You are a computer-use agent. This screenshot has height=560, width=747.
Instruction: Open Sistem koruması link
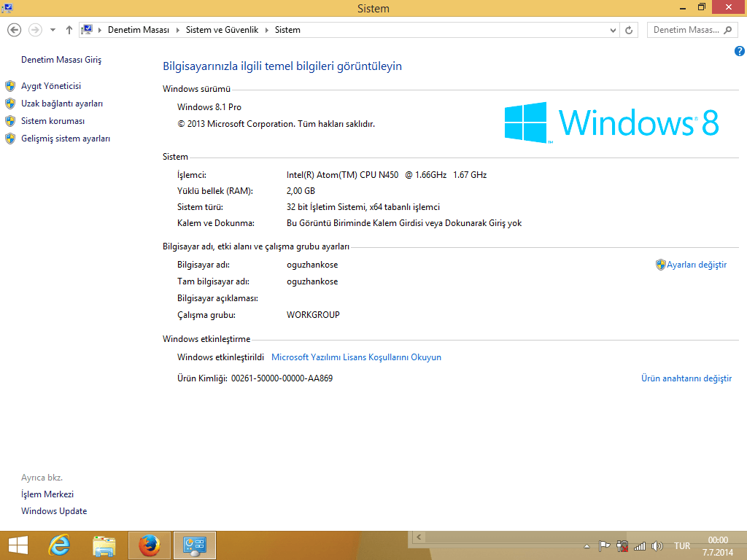pos(53,121)
